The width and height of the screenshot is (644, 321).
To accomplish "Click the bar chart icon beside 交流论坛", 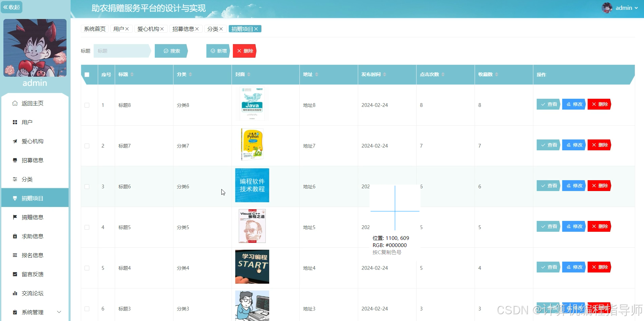I will [15, 293].
